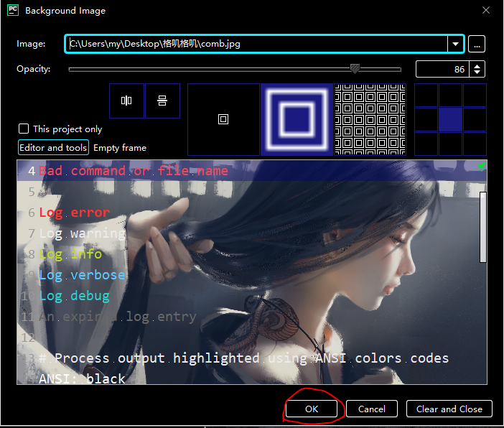Click the preview pane vertical scrollbar

pyautogui.click(x=482, y=227)
